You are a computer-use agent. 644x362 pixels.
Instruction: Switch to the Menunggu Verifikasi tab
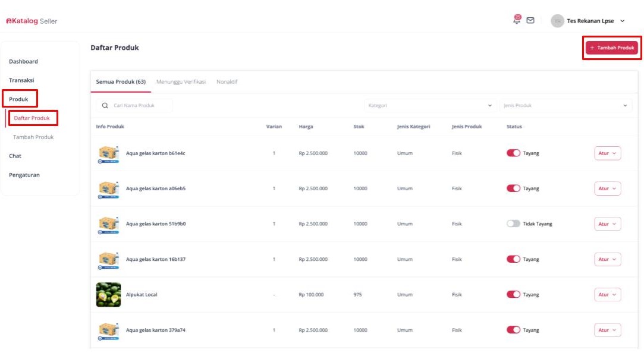[x=181, y=82]
